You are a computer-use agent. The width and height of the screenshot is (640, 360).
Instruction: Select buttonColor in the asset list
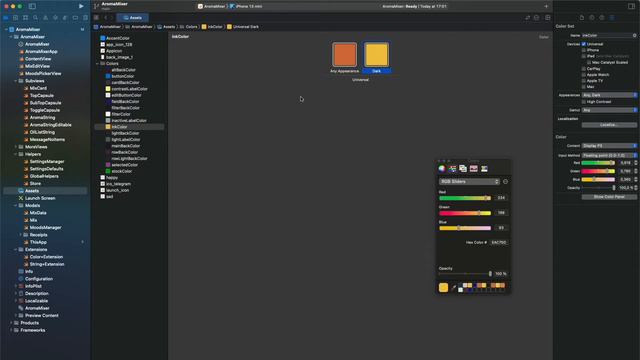click(x=122, y=76)
